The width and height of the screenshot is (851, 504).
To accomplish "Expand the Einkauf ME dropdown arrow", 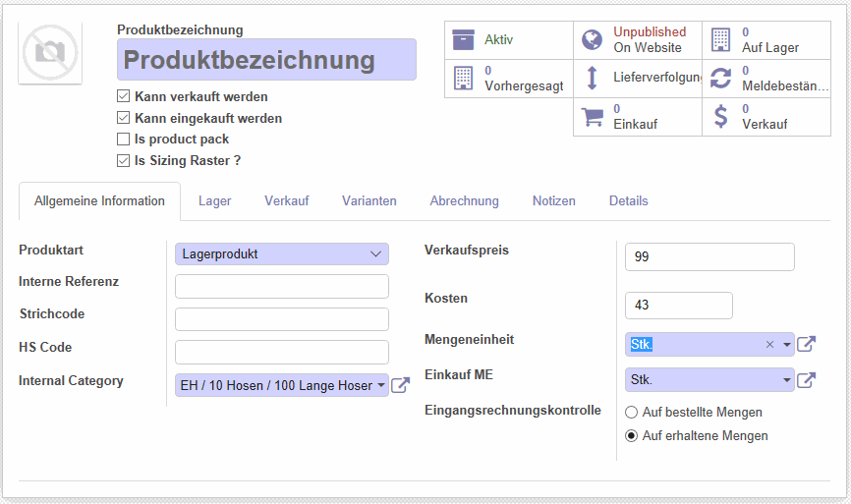I will 787,380.
